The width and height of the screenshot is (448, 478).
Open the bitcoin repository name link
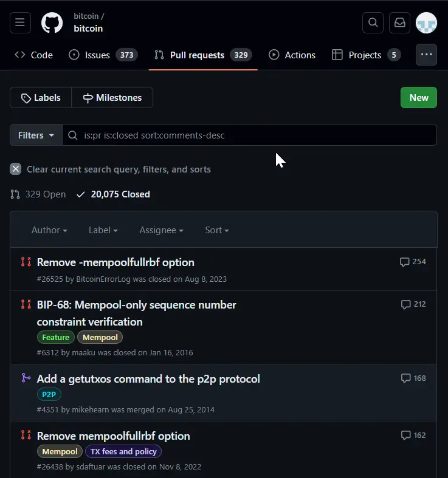[x=88, y=29]
